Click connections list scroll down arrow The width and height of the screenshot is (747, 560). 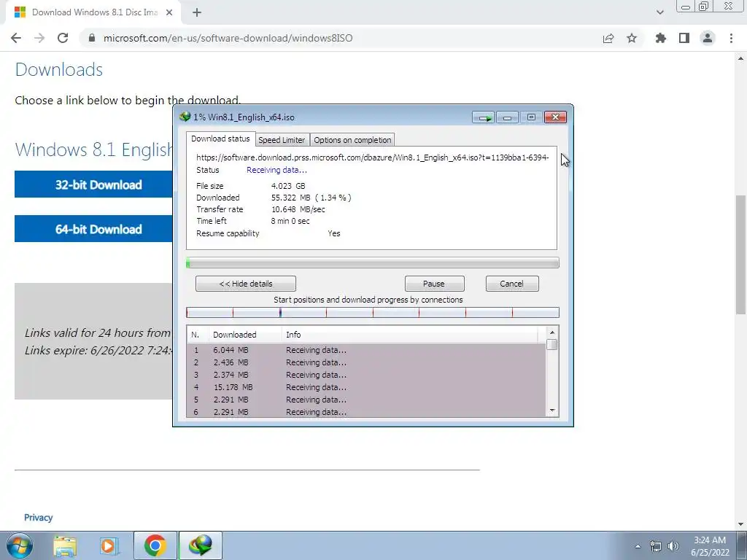(552, 411)
